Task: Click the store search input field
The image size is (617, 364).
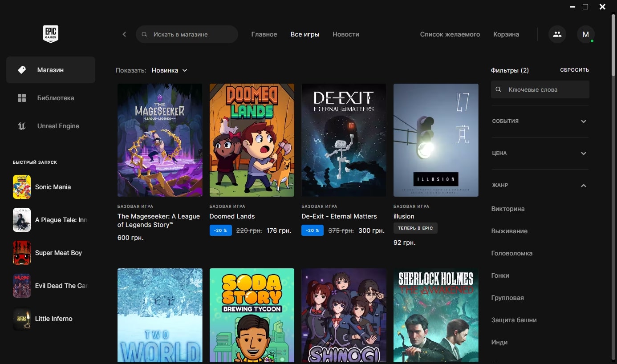Action: (187, 34)
